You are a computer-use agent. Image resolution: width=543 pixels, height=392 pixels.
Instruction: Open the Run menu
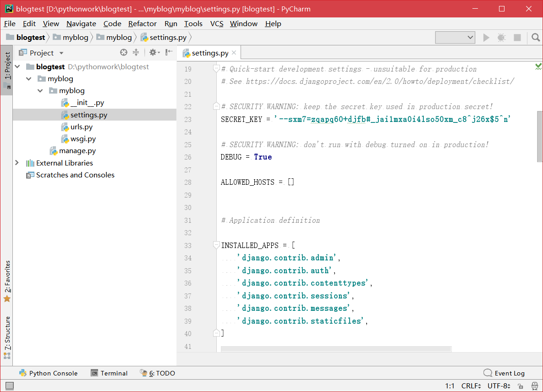[171, 23]
